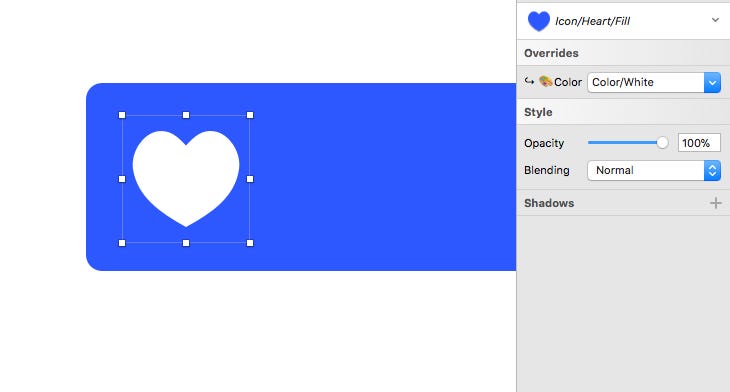Click the left-middle selection handle of heart
This screenshot has height=392, width=730.
pos(122,179)
